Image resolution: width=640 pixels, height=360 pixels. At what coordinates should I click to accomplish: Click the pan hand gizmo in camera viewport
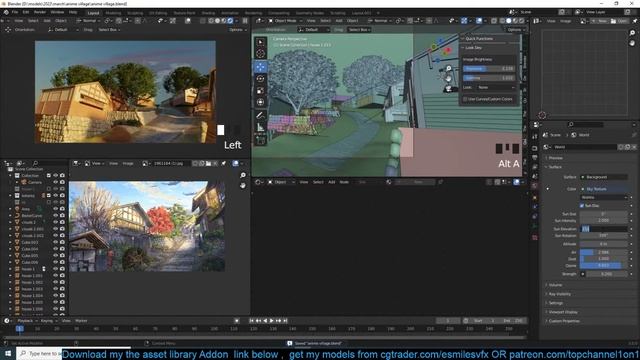449,78
